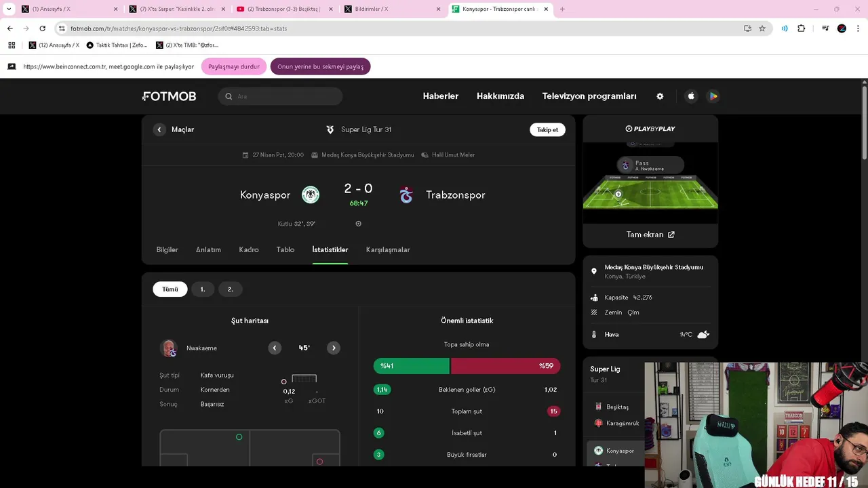Open the Karşılaşmalar tab

pos(388,249)
